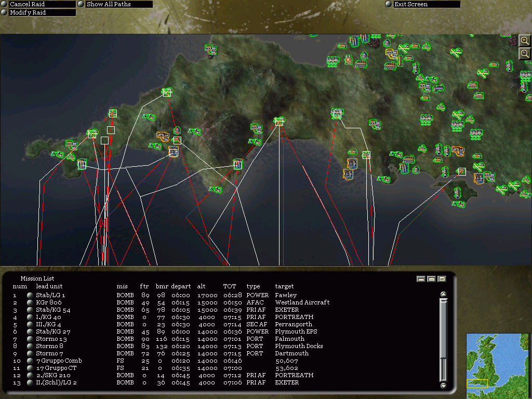The image size is (532, 399).
Task: Select mission 7 bullet for Stormo 13
Action: click(30, 339)
